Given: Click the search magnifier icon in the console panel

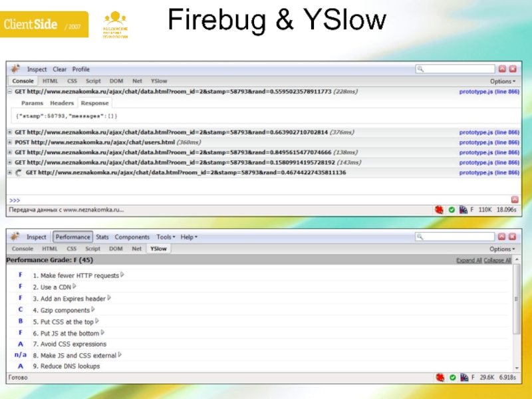Looking at the screenshot, I should tap(420, 69).
